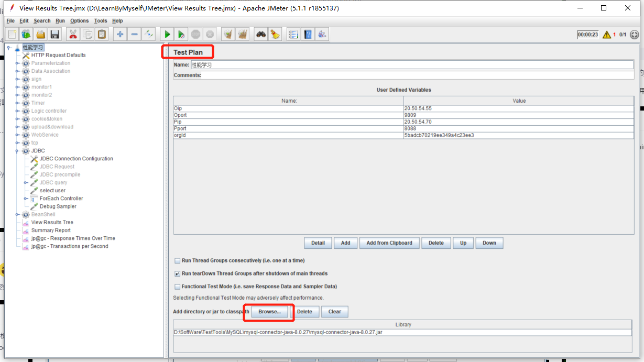Viewport: 644px width, 362px height.
Task: Click the Paste clipboard icon
Action: pos(102,35)
